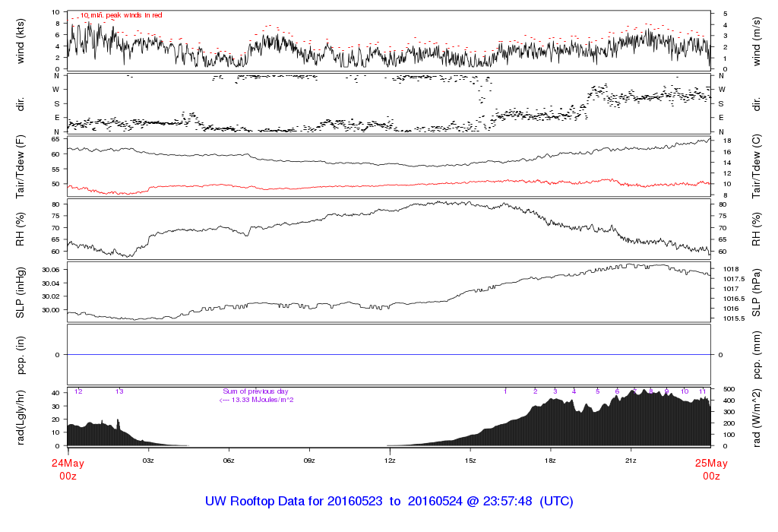Click the blue zero precipitation line

(x=389, y=355)
